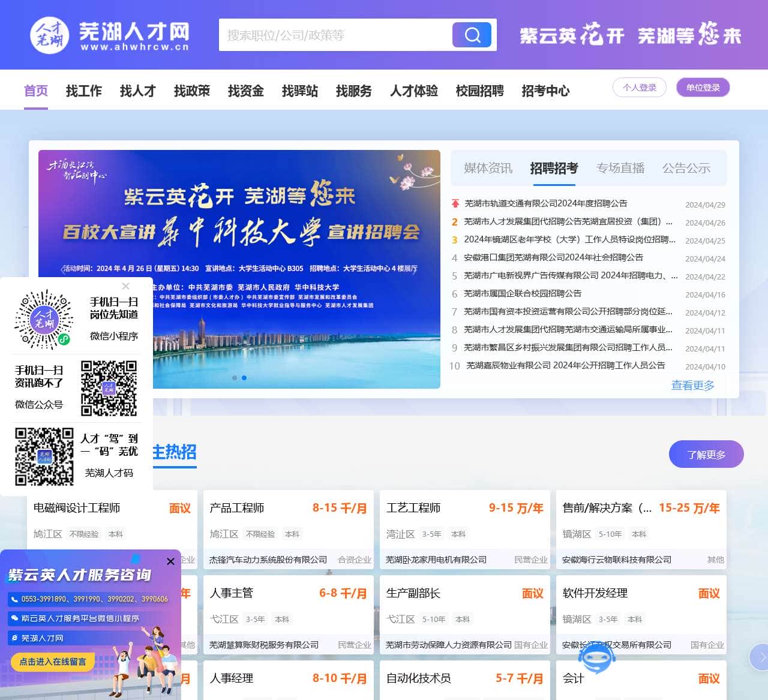Open 校园招聘 navigation item
Image resolution: width=768 pixels, height=700 pixels.
[x=480, y=91]
